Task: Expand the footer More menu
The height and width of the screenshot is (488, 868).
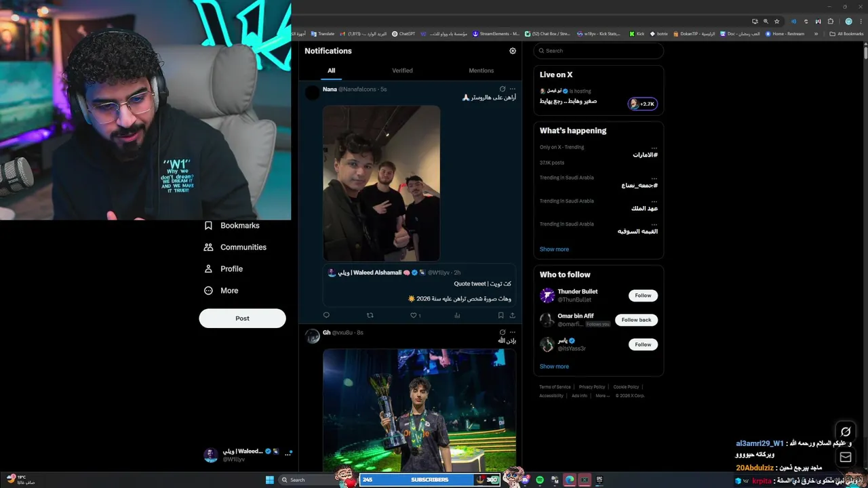Action: coord(601,396)
